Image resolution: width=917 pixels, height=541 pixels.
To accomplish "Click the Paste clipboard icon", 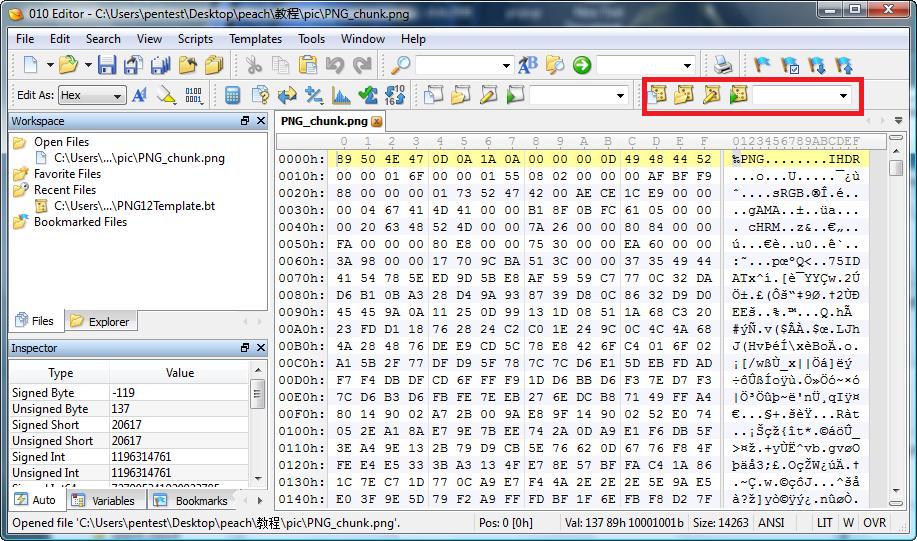I will pos(307,66).
